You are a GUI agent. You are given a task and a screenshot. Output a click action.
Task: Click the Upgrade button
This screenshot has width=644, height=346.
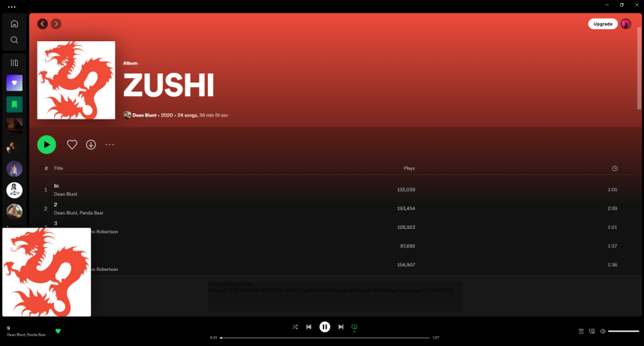(x=603, y=24)
